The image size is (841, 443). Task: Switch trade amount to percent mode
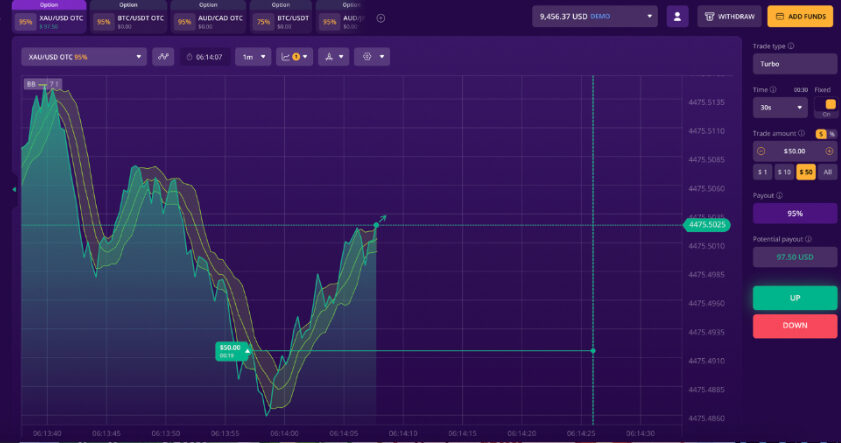pyautogui.click(x=832, y=134)
